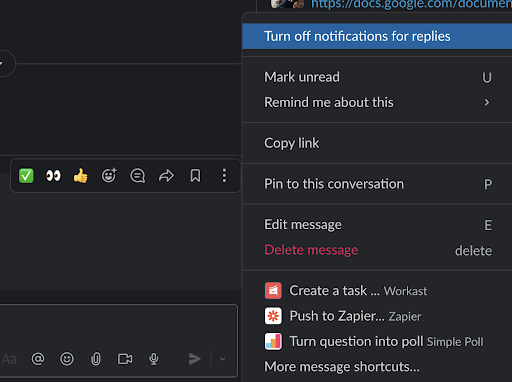Expand the send options dropdown arrow
Screen dimensions: 512x382
click(x=223, y=359)
